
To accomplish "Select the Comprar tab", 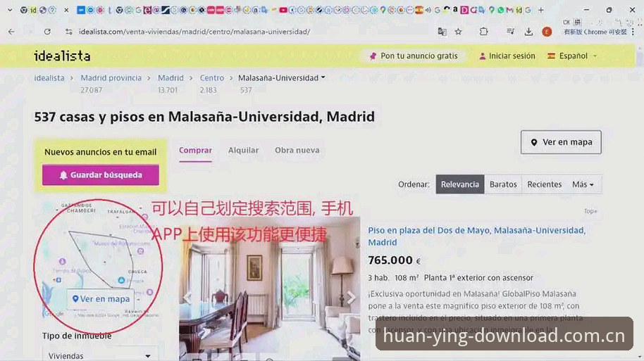I will point(195,151).
